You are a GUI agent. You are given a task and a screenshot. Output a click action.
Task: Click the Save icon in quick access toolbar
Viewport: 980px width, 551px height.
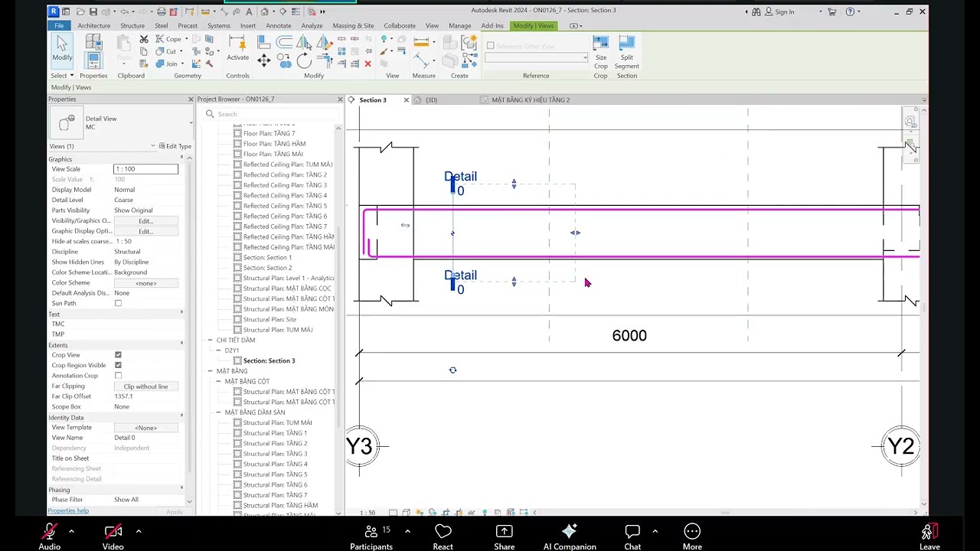[93, 11]
